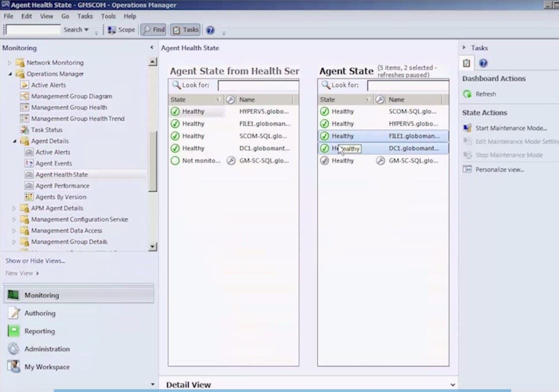The width and height of the screenshot is (559, 392).
Task: Sort Agent State table by maintenance column
Action: coord(380,100)
